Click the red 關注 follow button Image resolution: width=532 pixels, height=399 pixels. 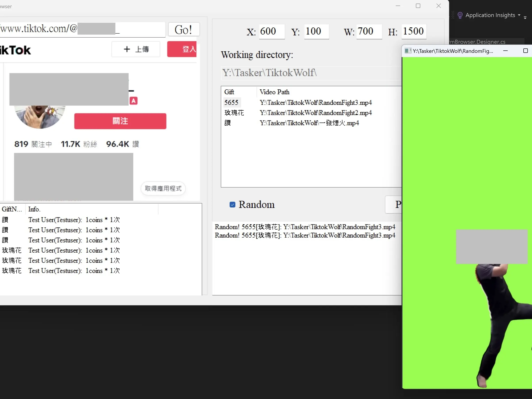coord(120,121)
